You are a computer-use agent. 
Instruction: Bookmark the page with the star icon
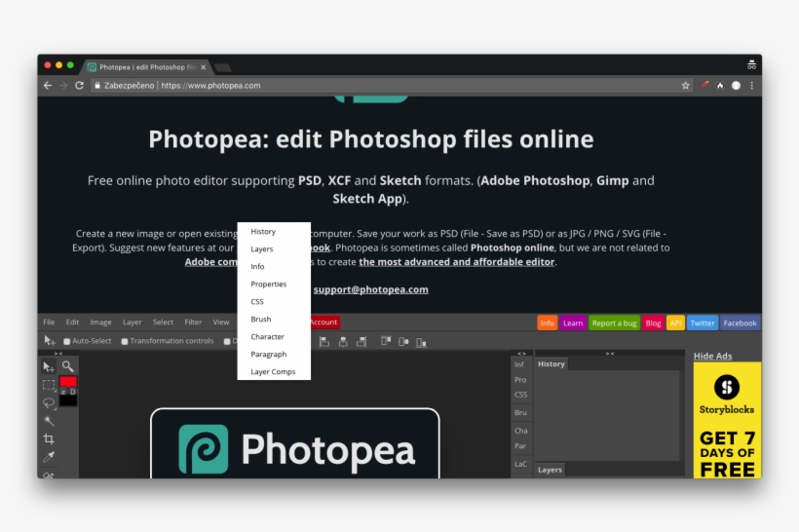click(686, 86)
